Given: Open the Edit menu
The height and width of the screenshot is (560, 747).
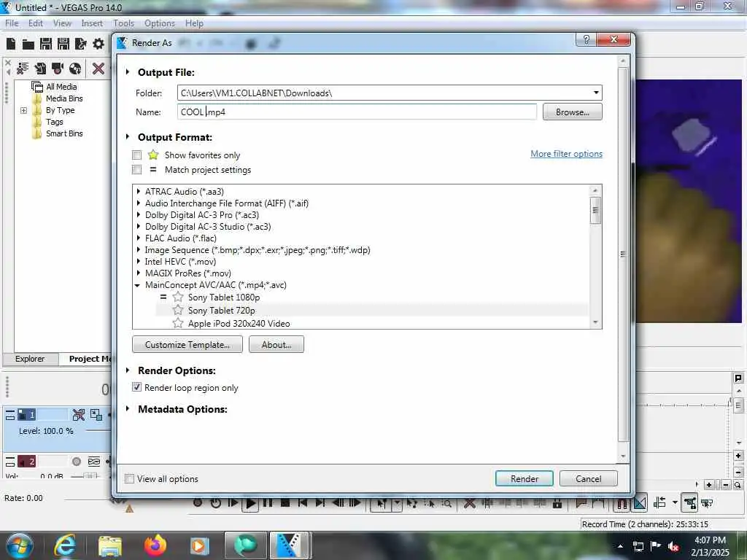Looking at the screenshot, I should tap(35, 23).
